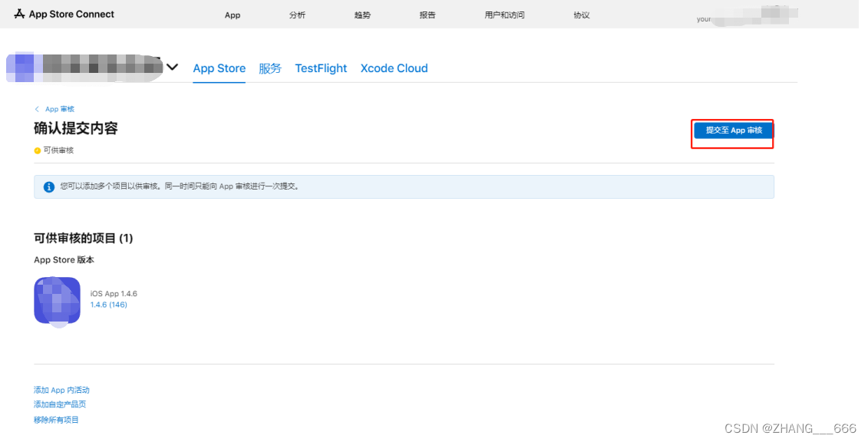Open the 协议 menu item
The image size is (868, 442).
click(x=581, y=15)
